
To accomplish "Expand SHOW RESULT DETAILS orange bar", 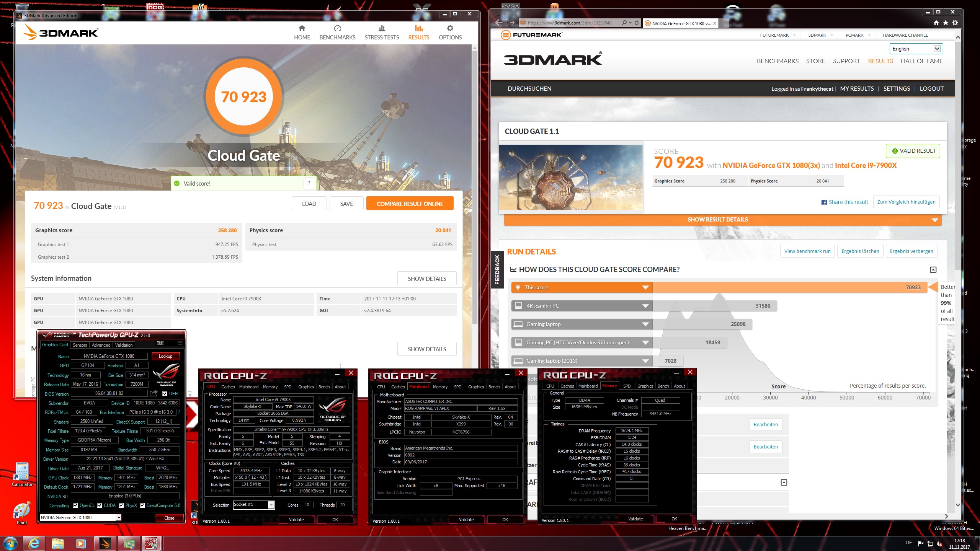I will click(x=722, y=220).
